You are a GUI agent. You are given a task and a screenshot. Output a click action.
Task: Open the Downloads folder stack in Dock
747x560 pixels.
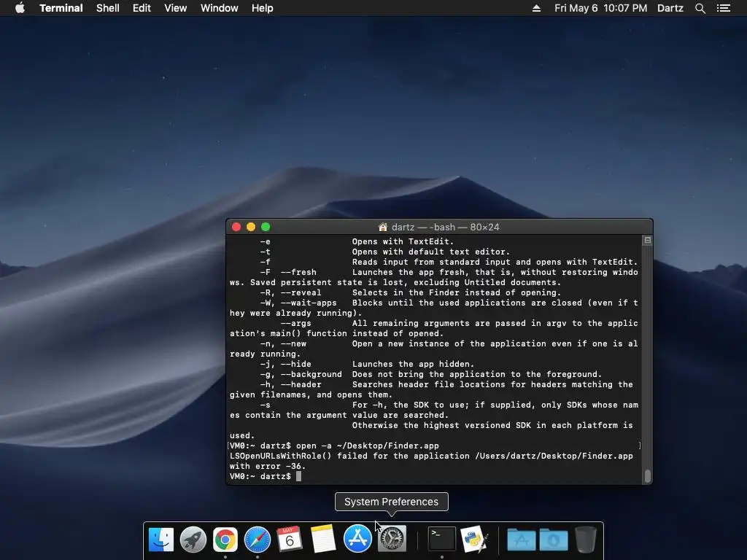[x=554, y=540]
